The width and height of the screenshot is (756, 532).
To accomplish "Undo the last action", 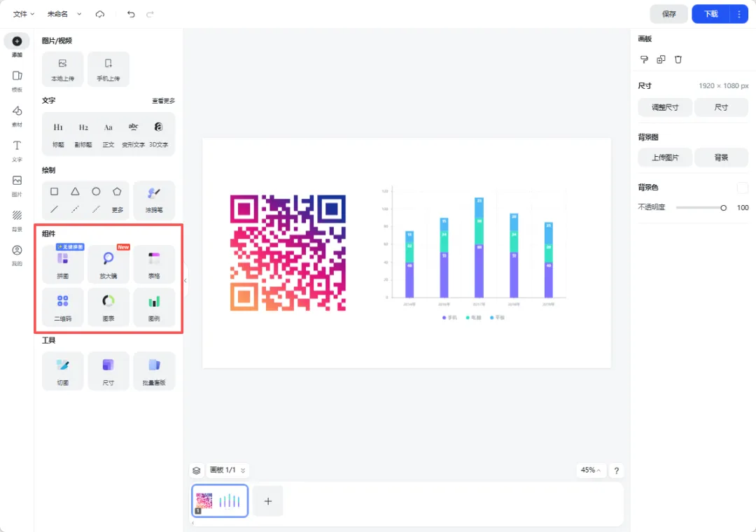I will coord(131,14).
